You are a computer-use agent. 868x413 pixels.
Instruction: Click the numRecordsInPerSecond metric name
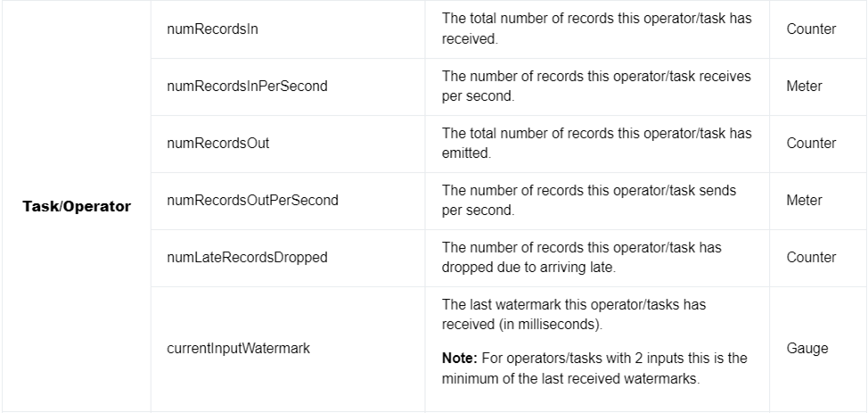[x=247, y=87]
